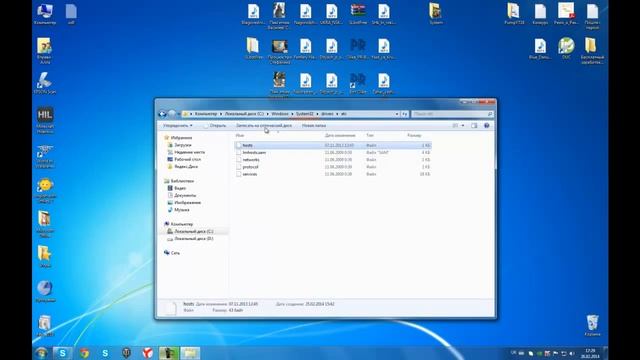Open the highlighted Skype taskbar button

(x=62, y=353)
